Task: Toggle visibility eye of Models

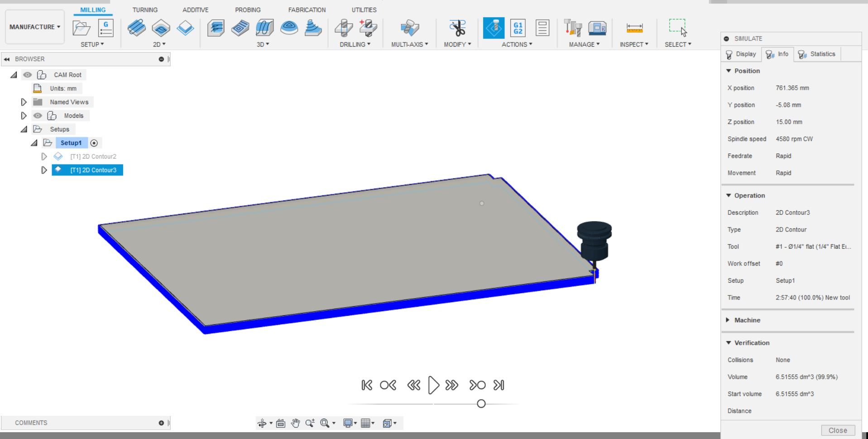Action: tap(38, 116)
